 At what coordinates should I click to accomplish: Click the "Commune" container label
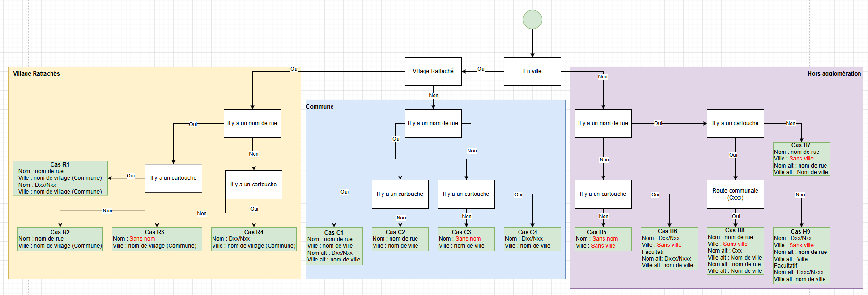(x=320, y=107)
